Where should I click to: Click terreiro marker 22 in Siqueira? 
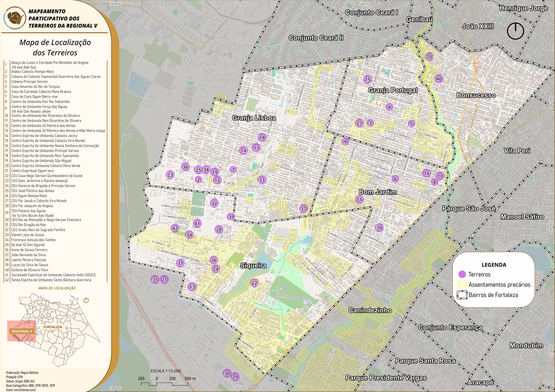click(x=254, y=283)
